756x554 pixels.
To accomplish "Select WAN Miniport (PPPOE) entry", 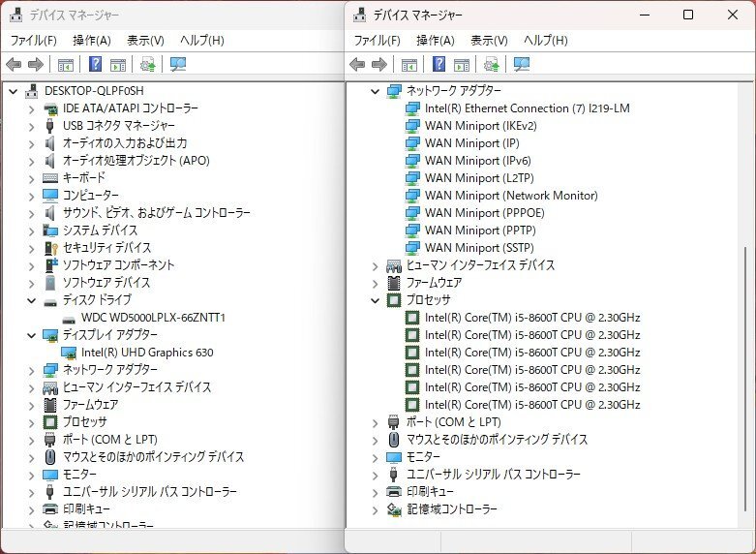I will click(x=485, y=213).
